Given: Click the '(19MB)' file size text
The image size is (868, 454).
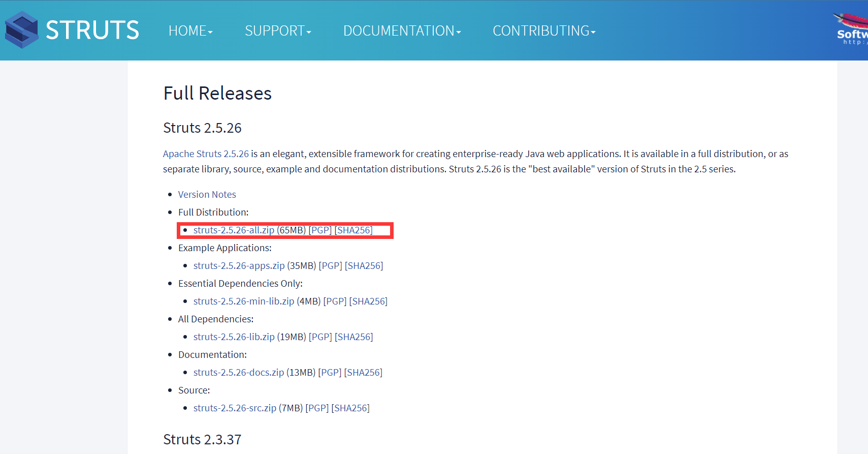Looking at the screenshot, I should 292,337.
